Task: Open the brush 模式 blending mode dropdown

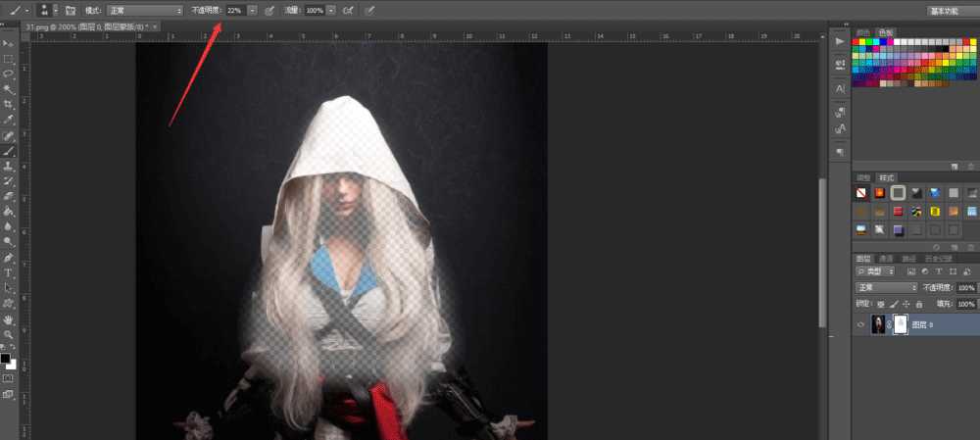Action: [145, 10]
